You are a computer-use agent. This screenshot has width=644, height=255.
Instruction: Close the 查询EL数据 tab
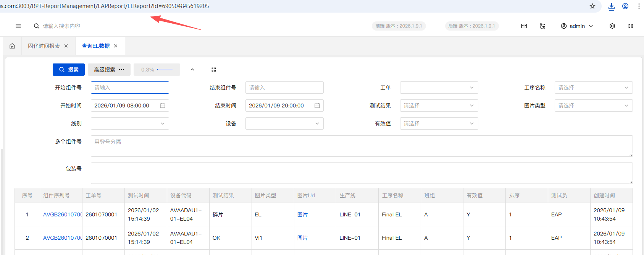click(x=116, y=46)
